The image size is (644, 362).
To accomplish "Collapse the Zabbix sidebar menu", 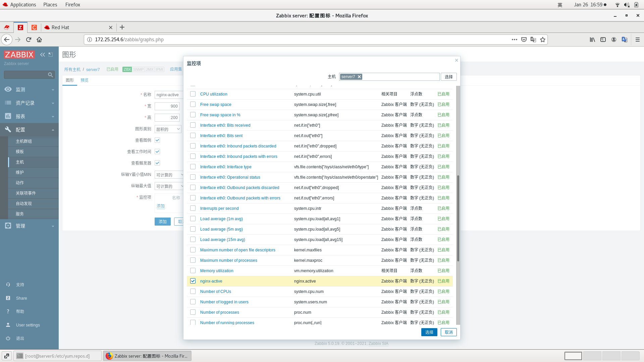I will 43,55.
